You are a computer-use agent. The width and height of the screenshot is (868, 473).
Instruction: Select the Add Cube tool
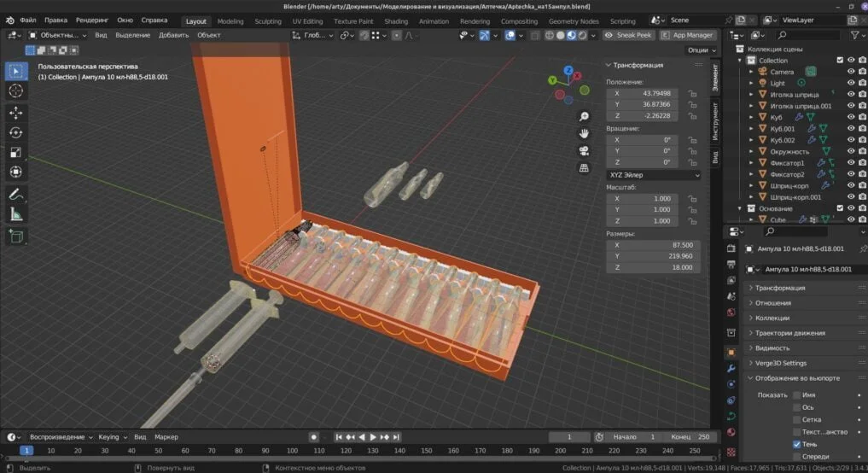click(x=15, y=236)
